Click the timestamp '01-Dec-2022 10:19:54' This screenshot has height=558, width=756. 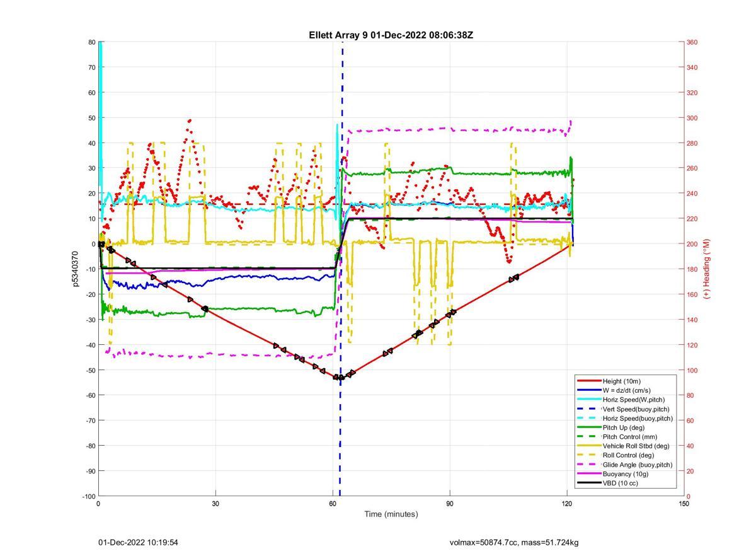[138, 542]
